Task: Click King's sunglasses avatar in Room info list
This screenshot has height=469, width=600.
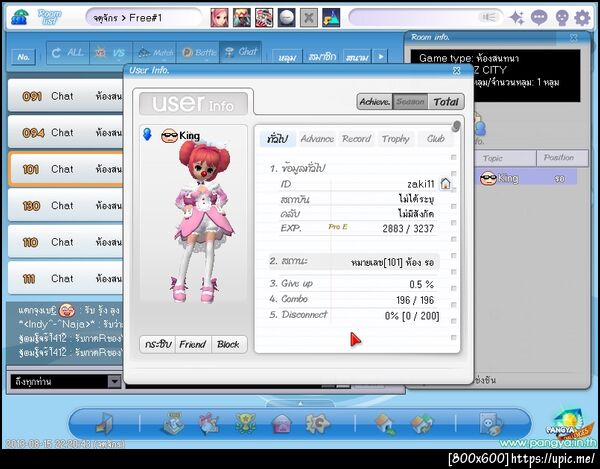Action: click(488, 178)
